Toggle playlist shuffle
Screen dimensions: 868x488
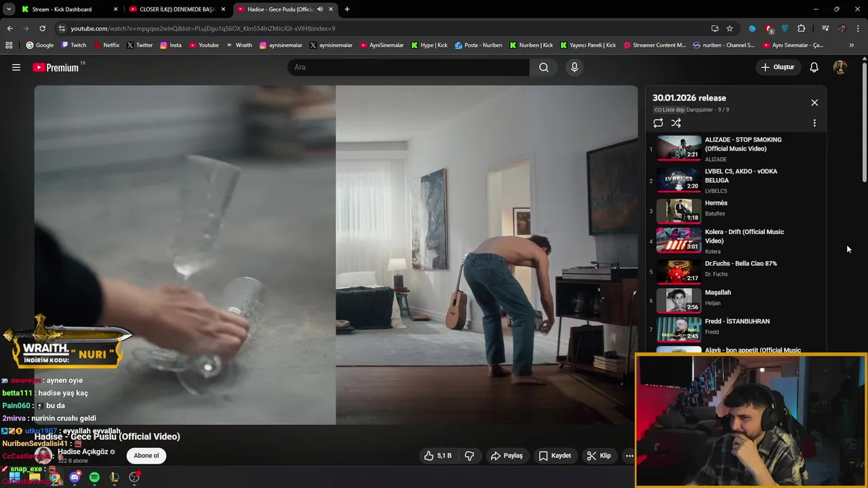pyautogui.click(x=676, y=123)
